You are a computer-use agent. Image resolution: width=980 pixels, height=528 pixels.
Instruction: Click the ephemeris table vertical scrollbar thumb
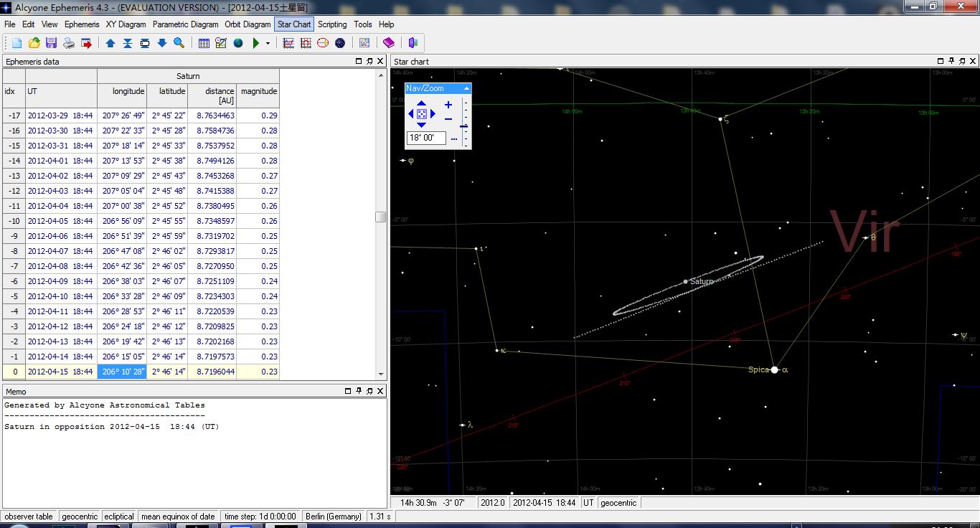(381, 217)
